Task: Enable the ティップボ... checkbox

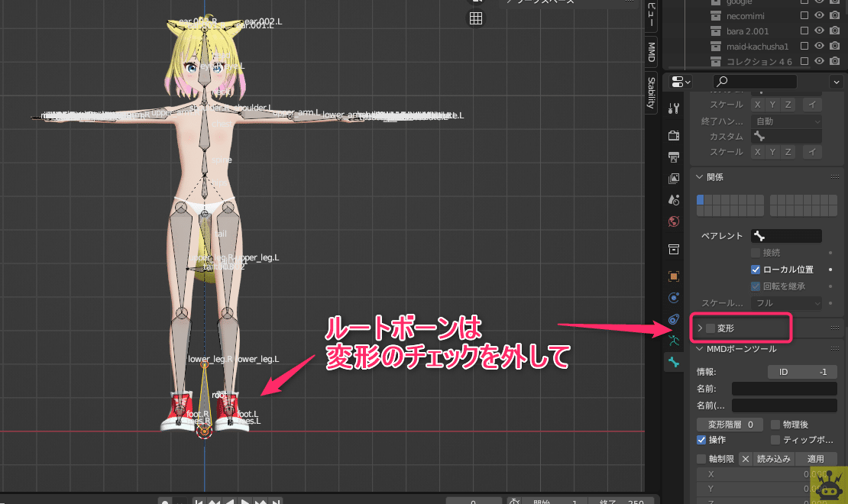Action: coord(775,440)
